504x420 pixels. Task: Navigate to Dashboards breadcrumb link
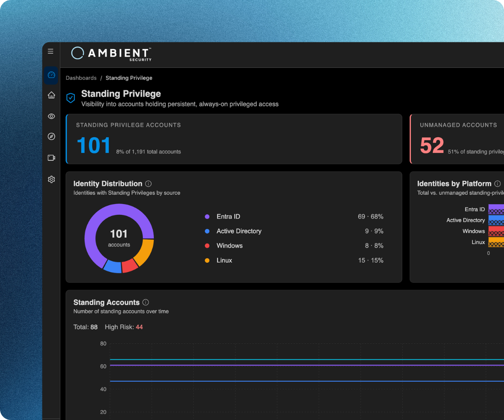81,78
